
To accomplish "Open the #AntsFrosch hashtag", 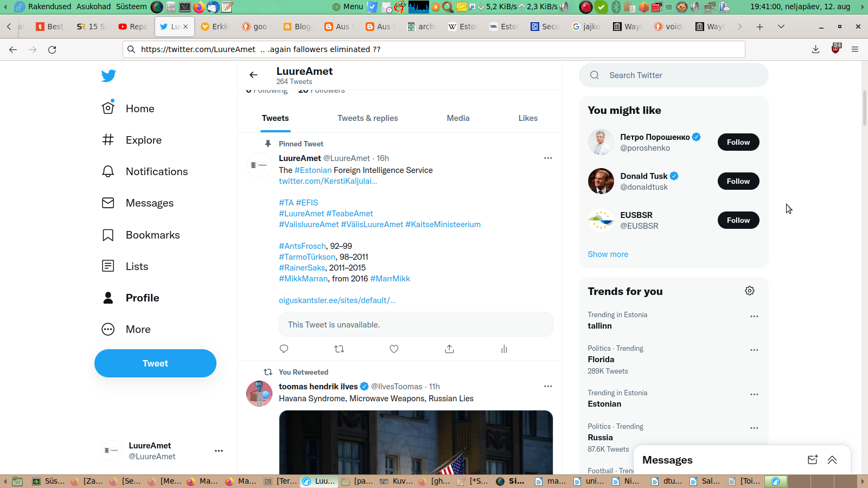I will coord(303,246).
